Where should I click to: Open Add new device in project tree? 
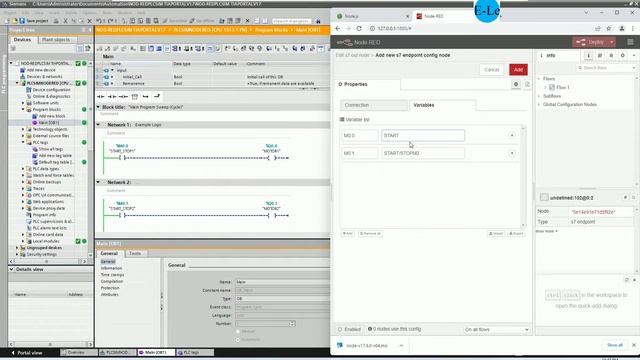(41, 70)
